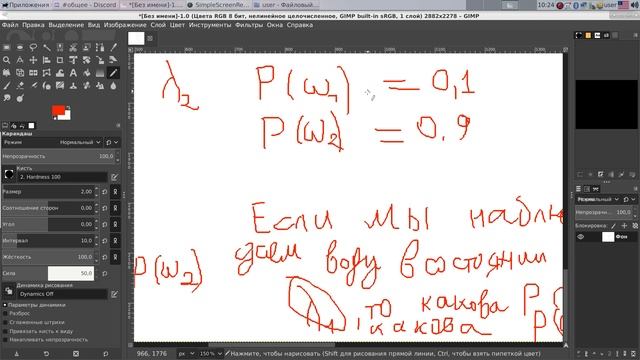Image resolution: width=640 pixels, height=360 pixels.
Task: Save tool preset at panel bottom
Action: coord(16,354)
